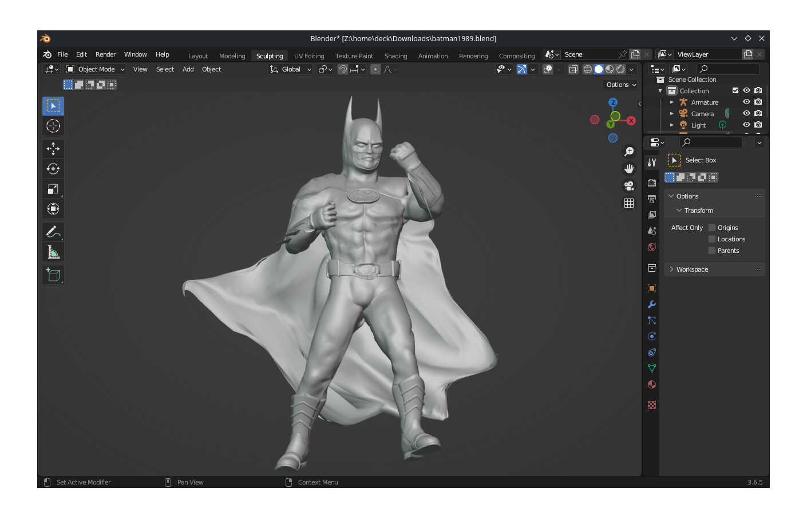Select the Measure tool
Image resolution: width=807 pixels, height=532 pixels.
pos(53,252)
